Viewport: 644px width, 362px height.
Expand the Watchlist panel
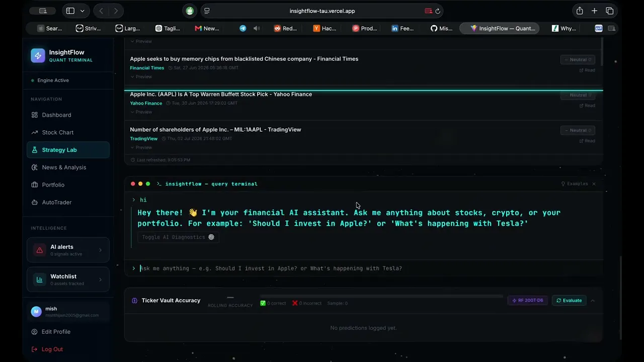(x=68, y=280)
